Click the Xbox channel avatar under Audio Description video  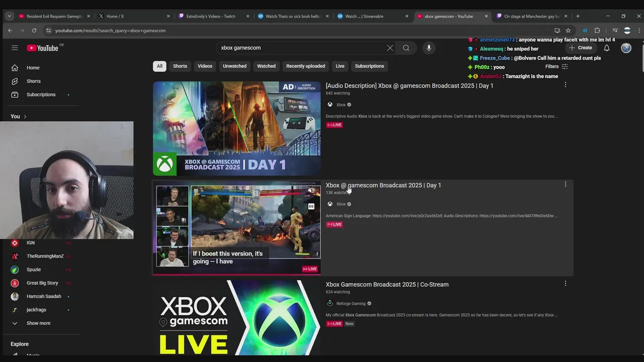330,105
